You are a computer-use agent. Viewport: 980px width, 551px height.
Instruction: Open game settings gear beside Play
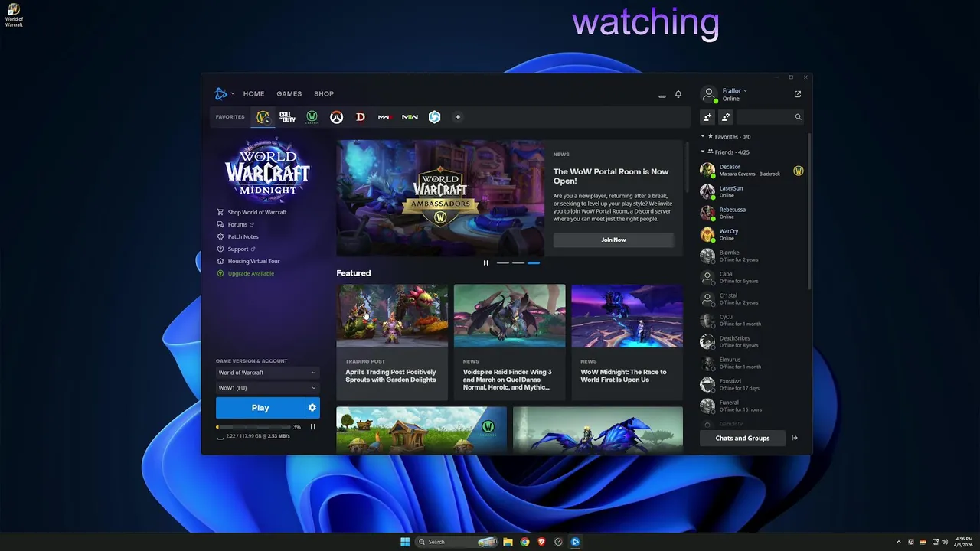point(312,408)
